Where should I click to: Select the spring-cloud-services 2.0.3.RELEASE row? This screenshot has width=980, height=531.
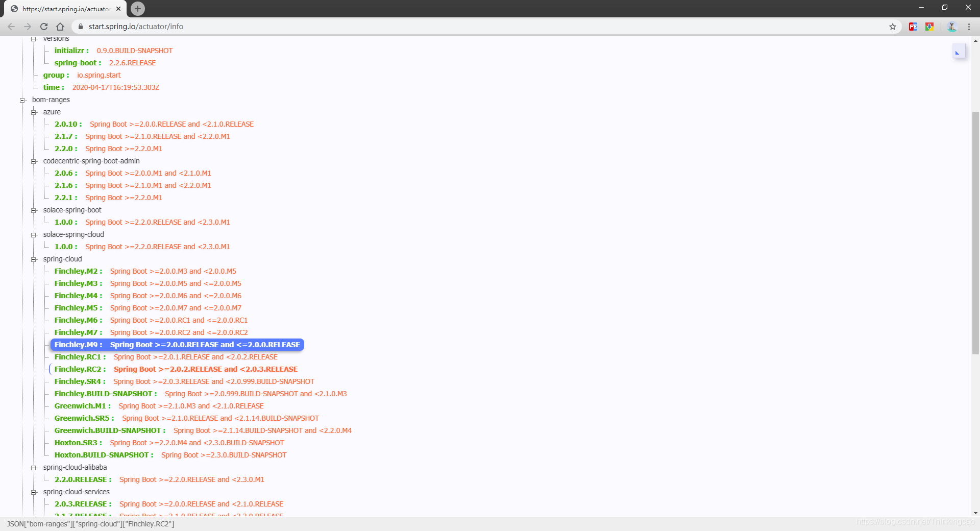pyautogui.click(x=169, y=504)
